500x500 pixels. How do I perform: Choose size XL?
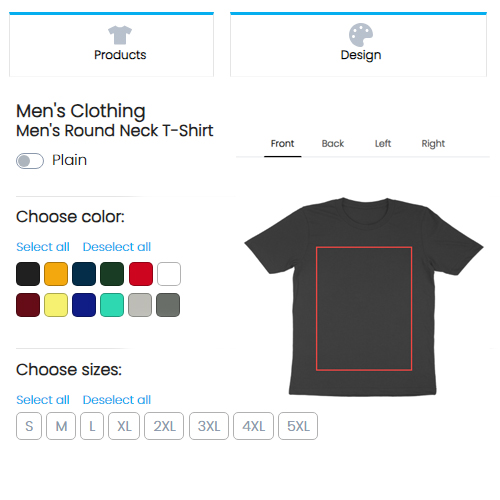(124, 426)
